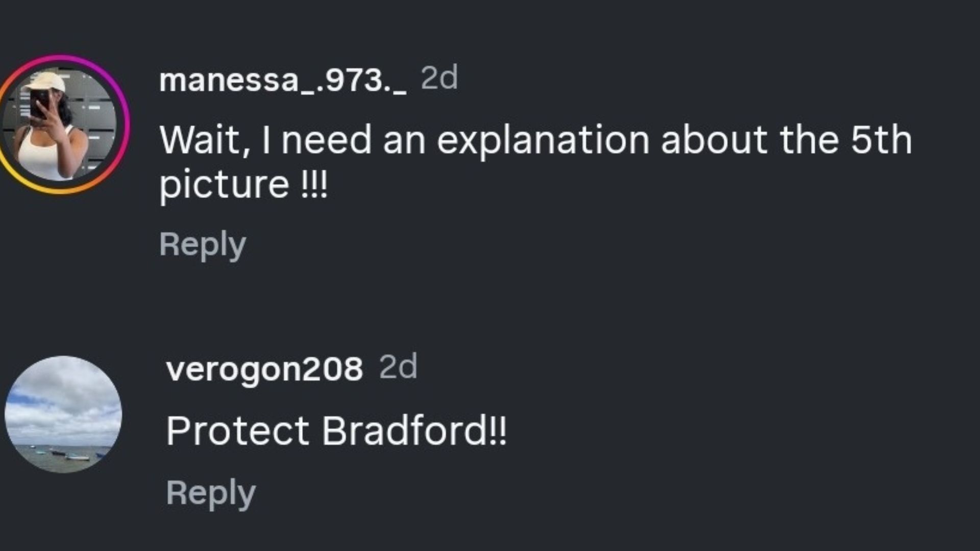Image resolution: width=980 pixels, height=551 pixels.
Task: Click the word "Protect" in verogon208's comment
Action: point(238,431)
